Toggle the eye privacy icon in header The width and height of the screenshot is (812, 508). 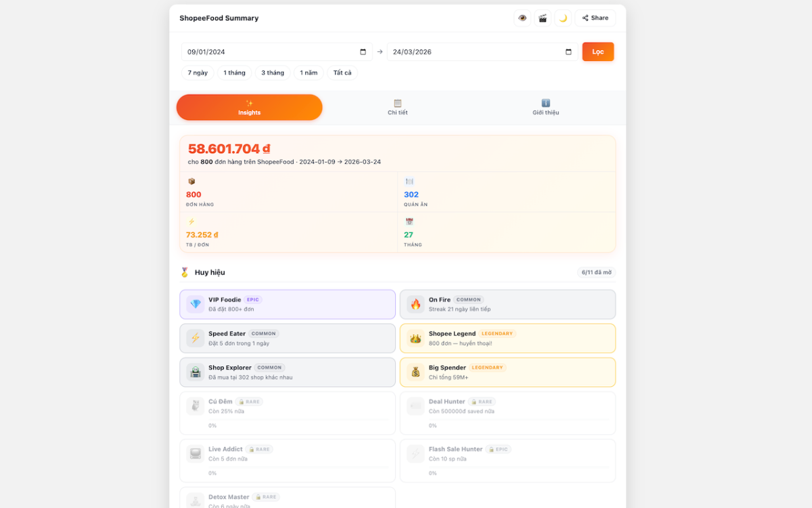click(522, 18)
